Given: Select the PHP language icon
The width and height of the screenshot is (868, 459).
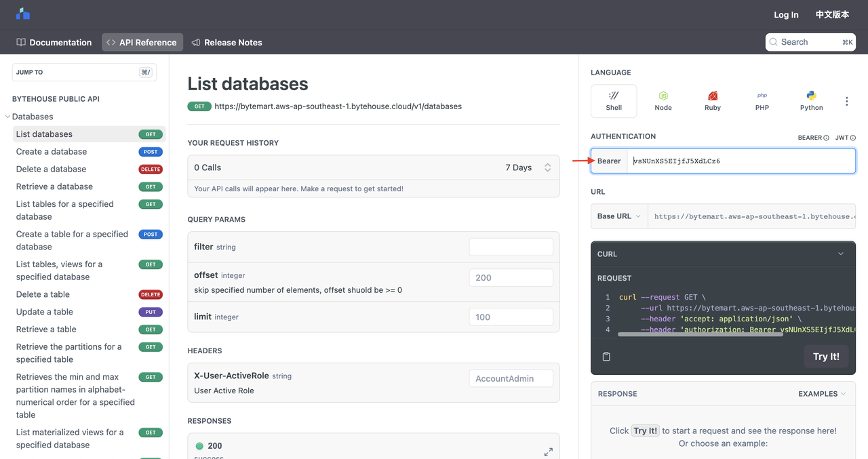Looking at the screenshot, I should (x=762, y=101).
